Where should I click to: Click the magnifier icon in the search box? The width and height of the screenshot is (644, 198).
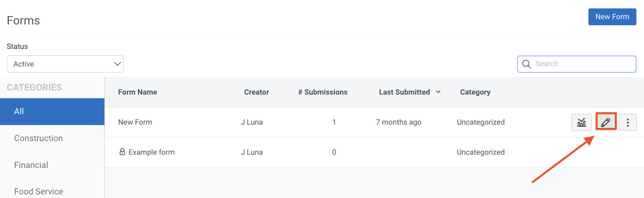[526, 64]
